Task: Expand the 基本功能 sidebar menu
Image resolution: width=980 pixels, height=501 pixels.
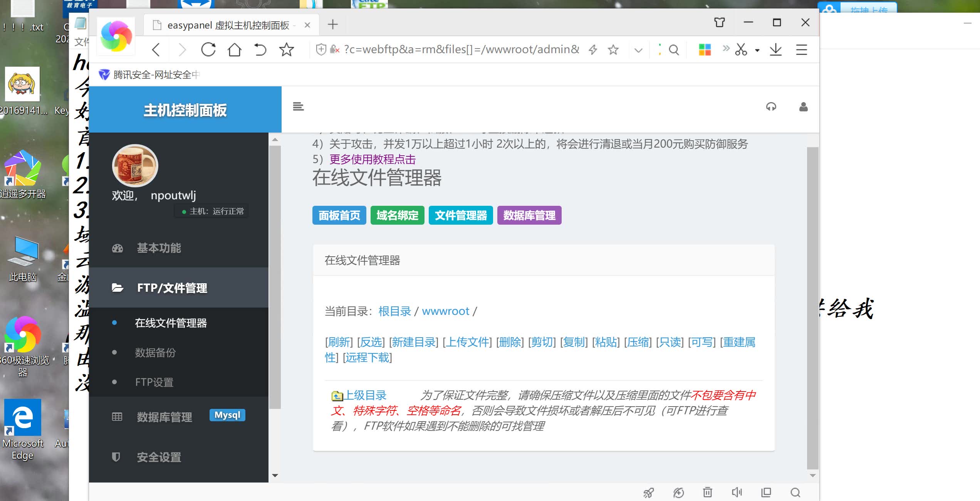Action: 179,248
